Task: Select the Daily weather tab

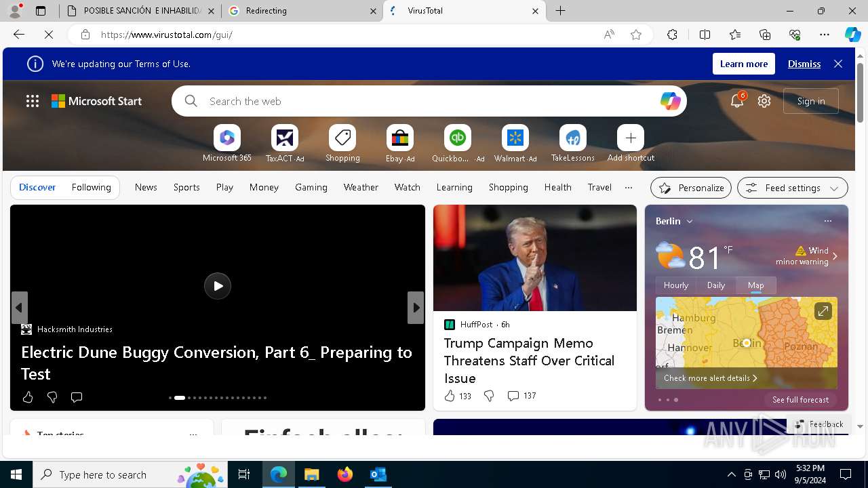Action: coord(716,285)
